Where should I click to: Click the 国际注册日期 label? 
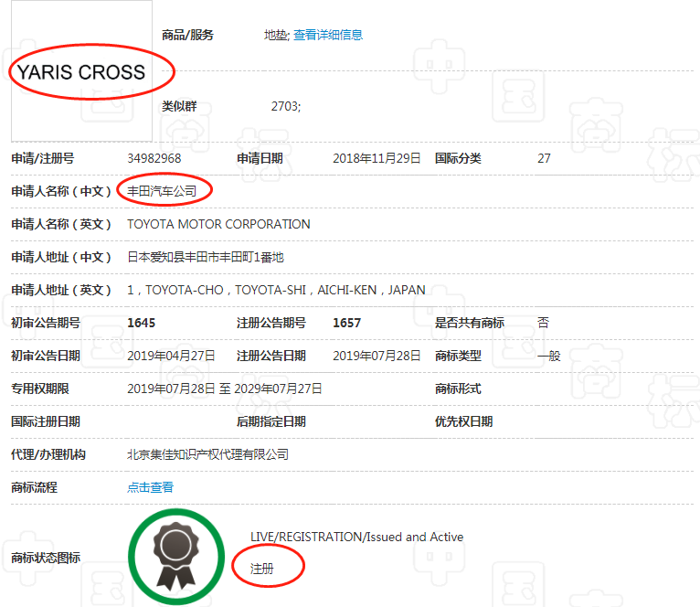[x=46, y=421]
